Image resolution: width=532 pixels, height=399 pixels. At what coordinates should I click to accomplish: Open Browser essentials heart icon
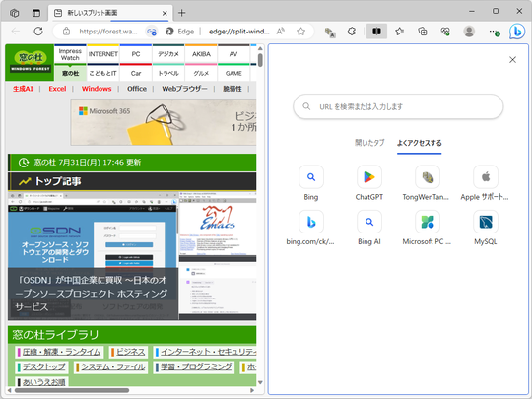[445, 32]
